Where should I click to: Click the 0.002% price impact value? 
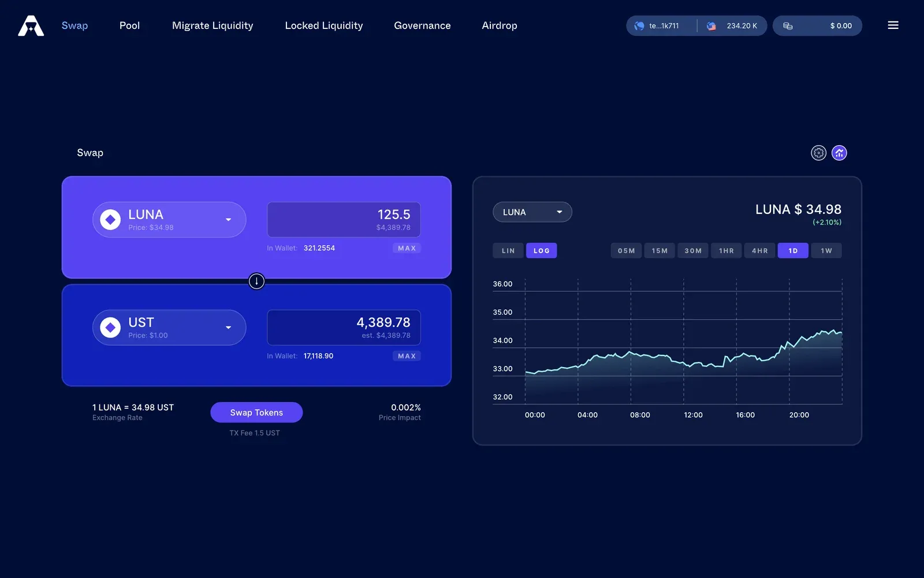406,407
